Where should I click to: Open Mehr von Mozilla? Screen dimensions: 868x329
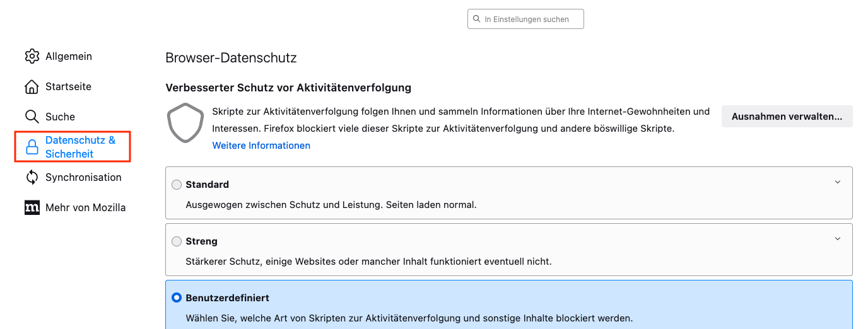click(85, 207)
